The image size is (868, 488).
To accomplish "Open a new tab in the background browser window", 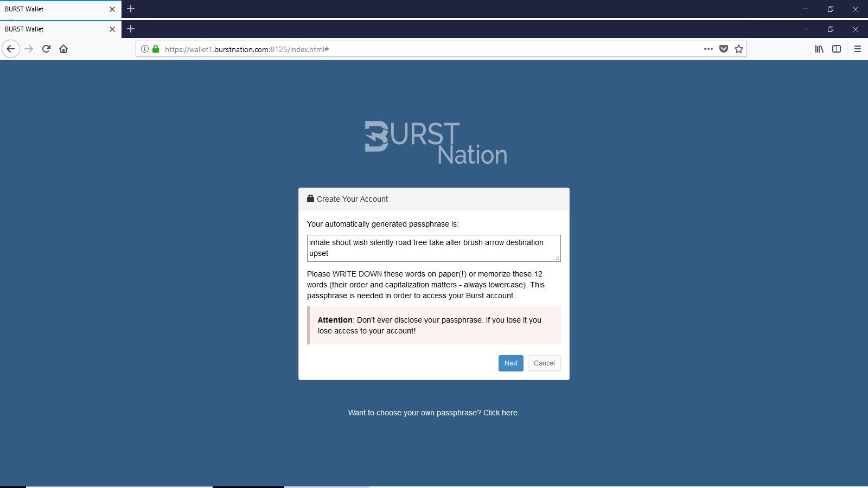I will point(131,9).
